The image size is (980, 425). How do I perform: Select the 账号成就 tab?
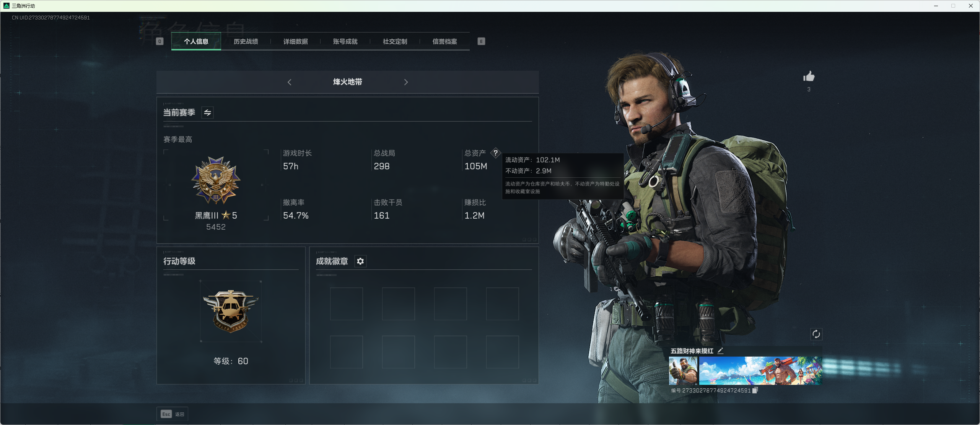pyautogui.click(x=345, y=42)
